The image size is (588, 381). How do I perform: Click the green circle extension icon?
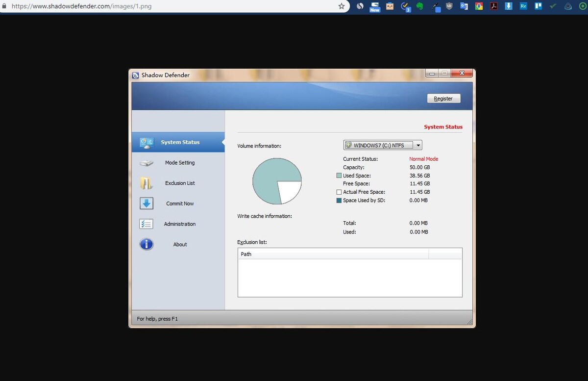pyautogui.click(x=583, y=6)
